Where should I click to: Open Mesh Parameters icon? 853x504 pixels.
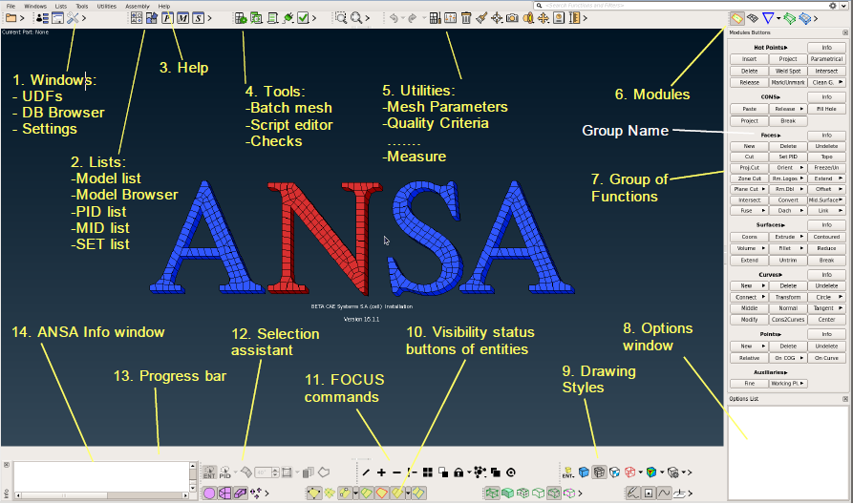click(436, 18)
